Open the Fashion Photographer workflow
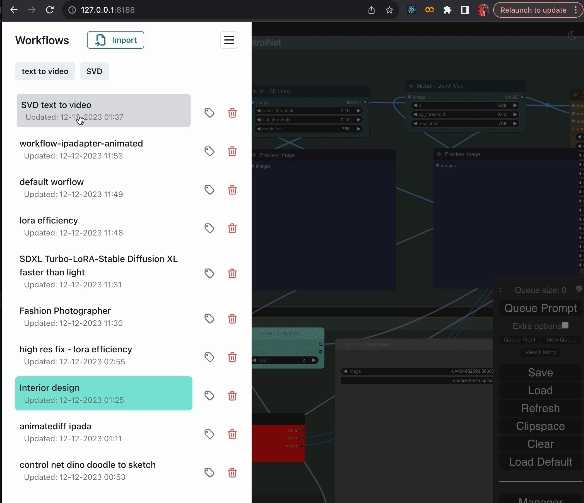The image size is (584, 503). pos(104,316)
